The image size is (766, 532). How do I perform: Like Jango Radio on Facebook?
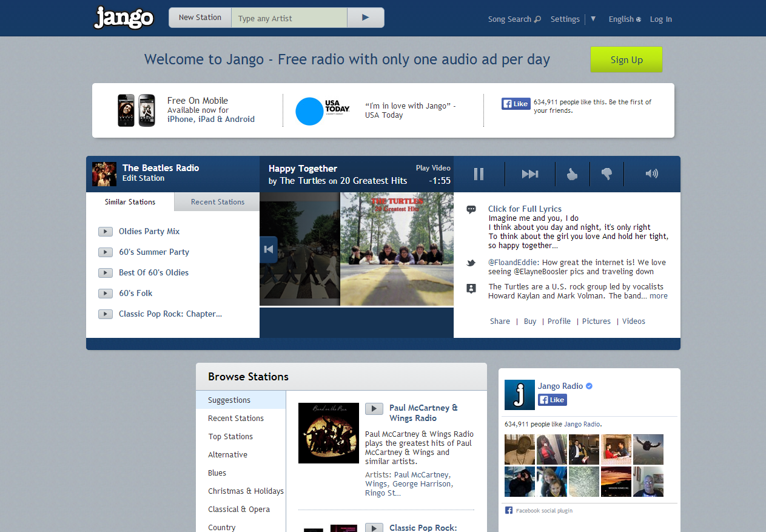pos(552,400)
